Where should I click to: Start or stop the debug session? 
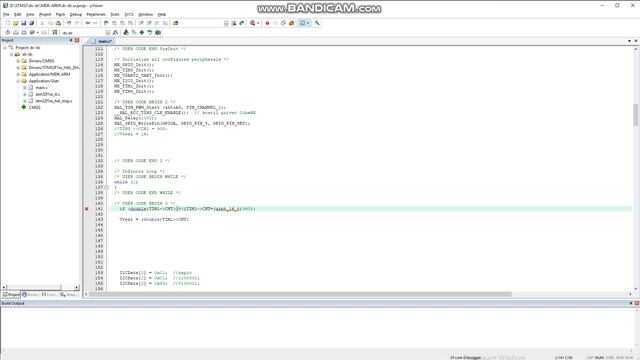tap(253, 23)
